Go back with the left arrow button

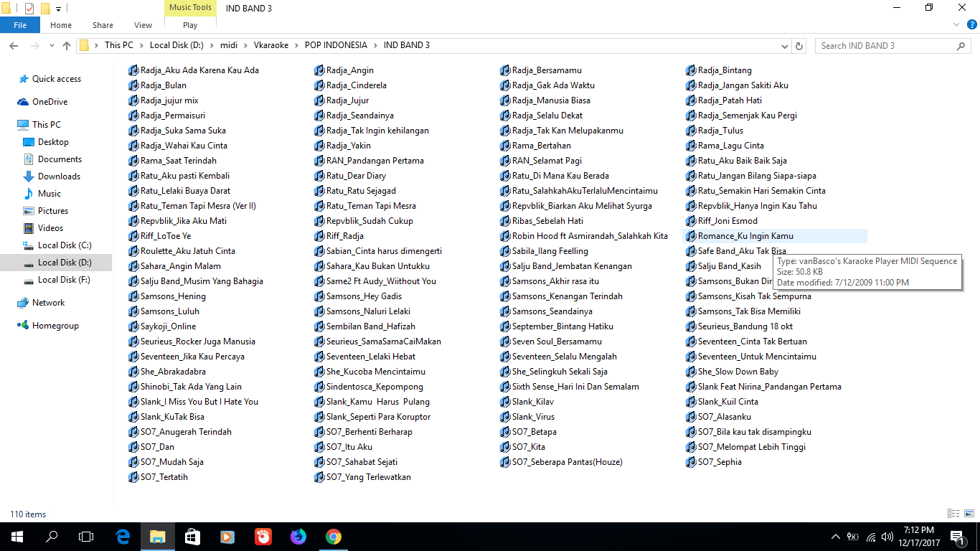13,45
